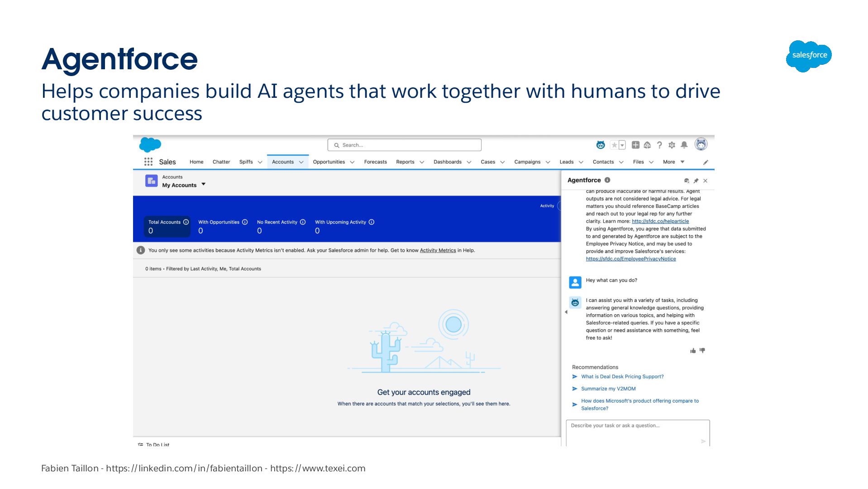Expand the Opportunities tab chevron
This screenshot has width=868, height=489.
pyautogui.click(x=352, y=162)
